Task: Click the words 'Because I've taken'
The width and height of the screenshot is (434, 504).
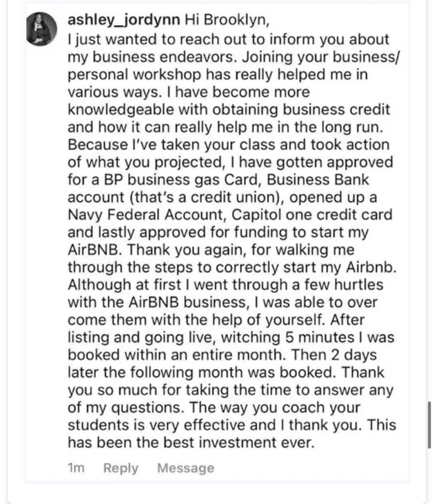Action: [133, 145]
